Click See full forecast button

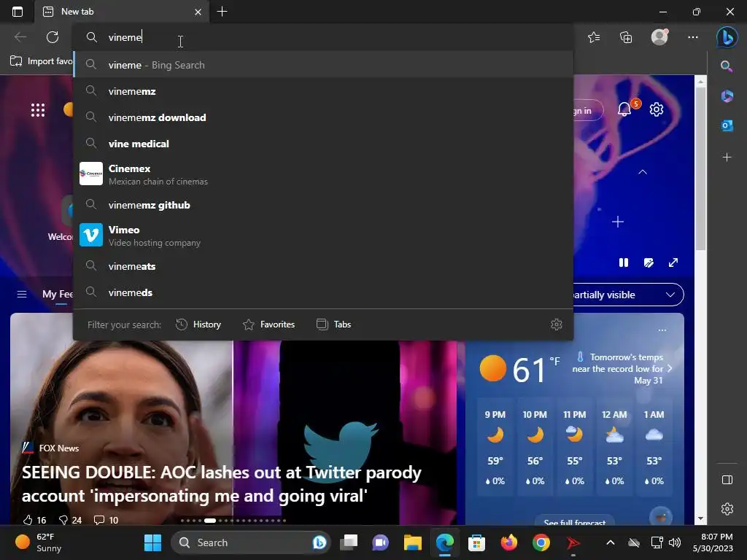point(575,522)
